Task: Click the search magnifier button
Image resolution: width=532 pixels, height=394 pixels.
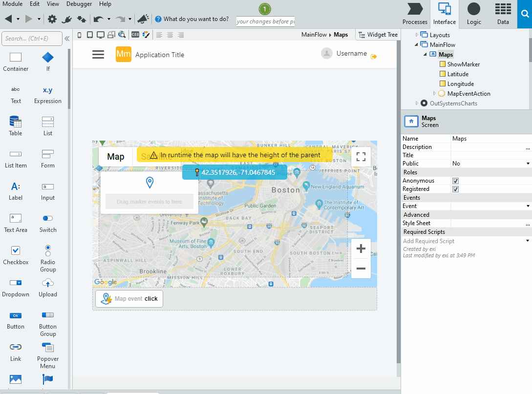Action: 525,14
